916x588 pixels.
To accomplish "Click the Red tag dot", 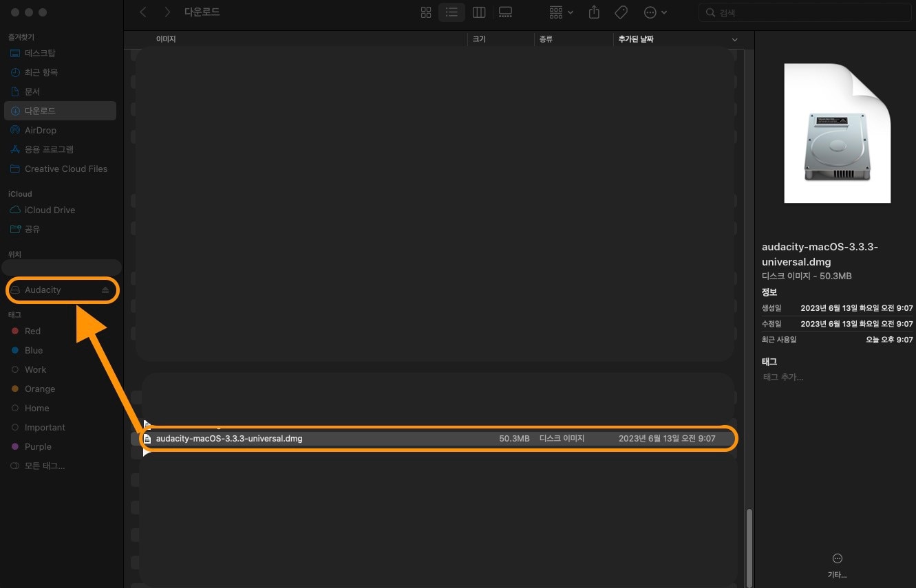I will click(15, 331).
